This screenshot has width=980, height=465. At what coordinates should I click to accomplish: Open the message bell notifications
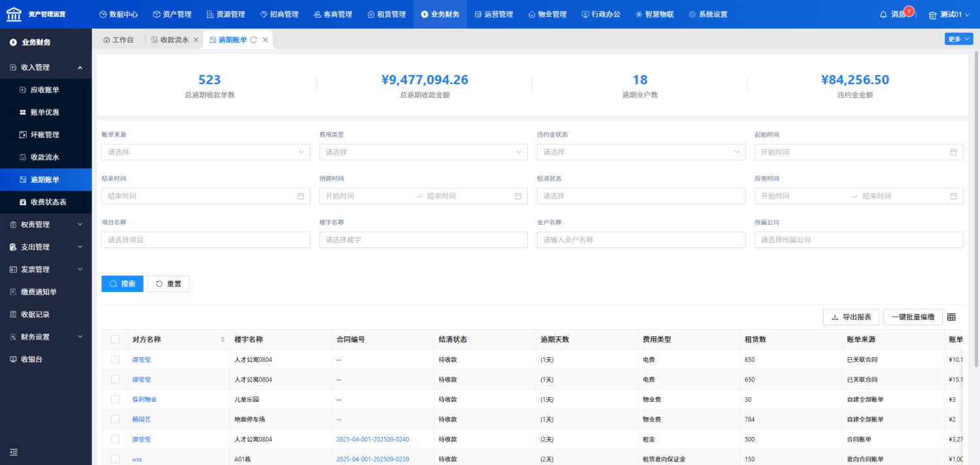point(883,14)
